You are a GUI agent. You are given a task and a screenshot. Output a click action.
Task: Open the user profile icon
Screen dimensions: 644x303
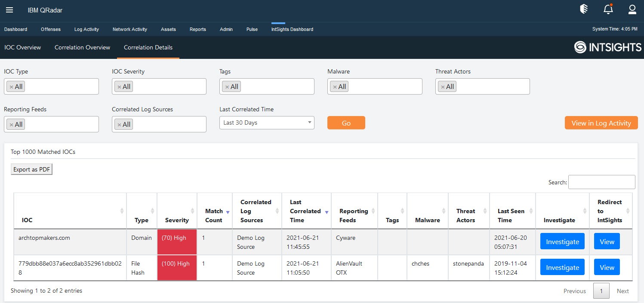pyautogui.click(x=632, y=9)
